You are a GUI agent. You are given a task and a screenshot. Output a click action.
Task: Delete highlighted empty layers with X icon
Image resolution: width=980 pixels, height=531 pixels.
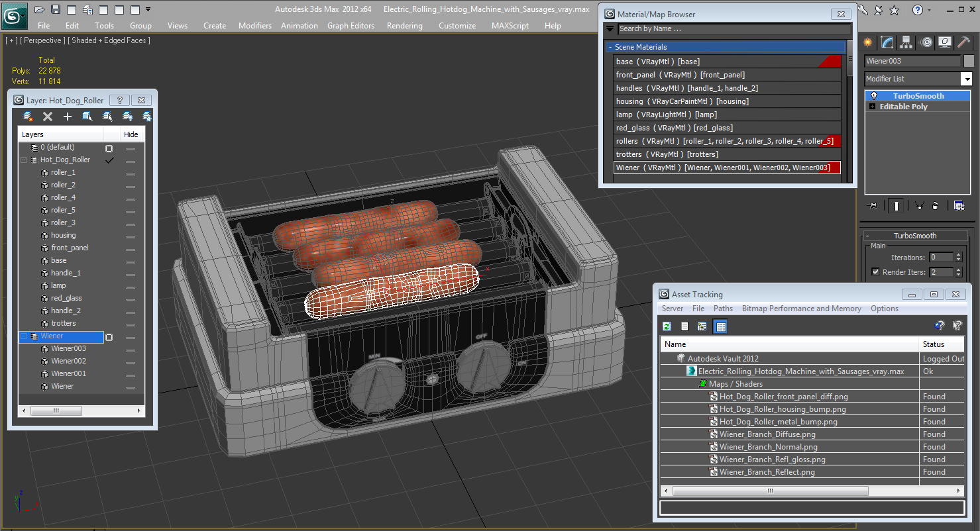48,117
